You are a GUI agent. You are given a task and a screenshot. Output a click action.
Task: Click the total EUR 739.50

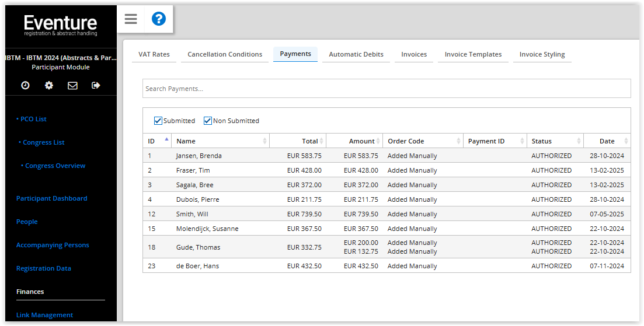pyautogui.click(x=304, y=214)
